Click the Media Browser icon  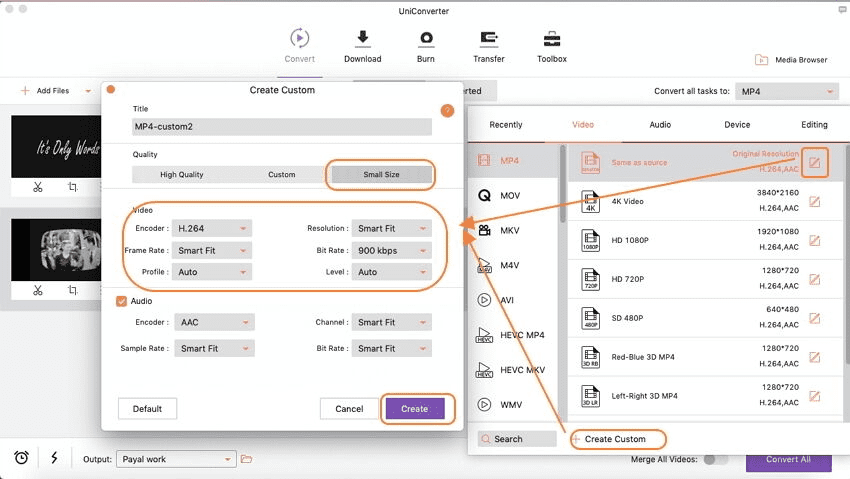762,60
